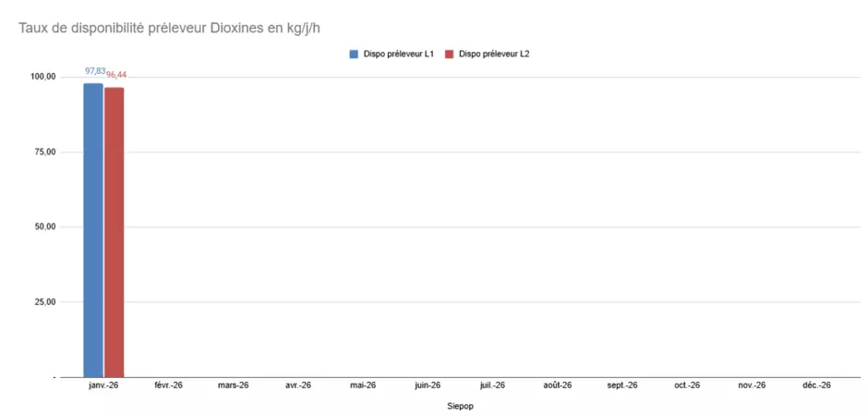
Task: Select the déc.-26 axis label
Action: [816, 385]
